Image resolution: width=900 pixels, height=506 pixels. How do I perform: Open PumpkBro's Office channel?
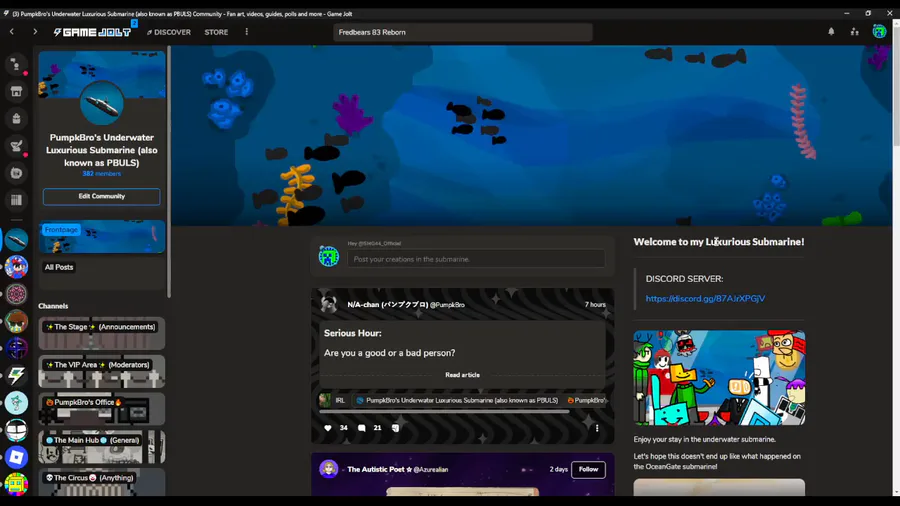[102, 409]
